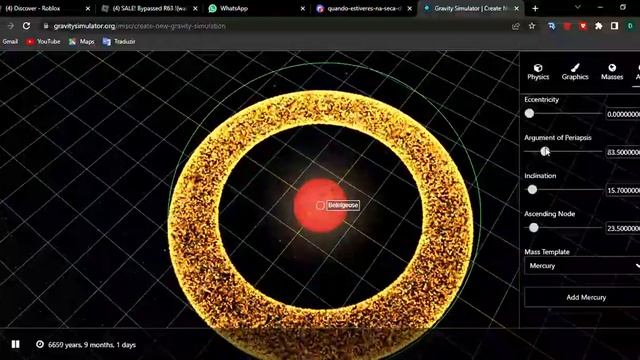Click the 'Eccentricity' label
Image resolution: width=640 pixels, height=360 pixels.
[541, 100]
